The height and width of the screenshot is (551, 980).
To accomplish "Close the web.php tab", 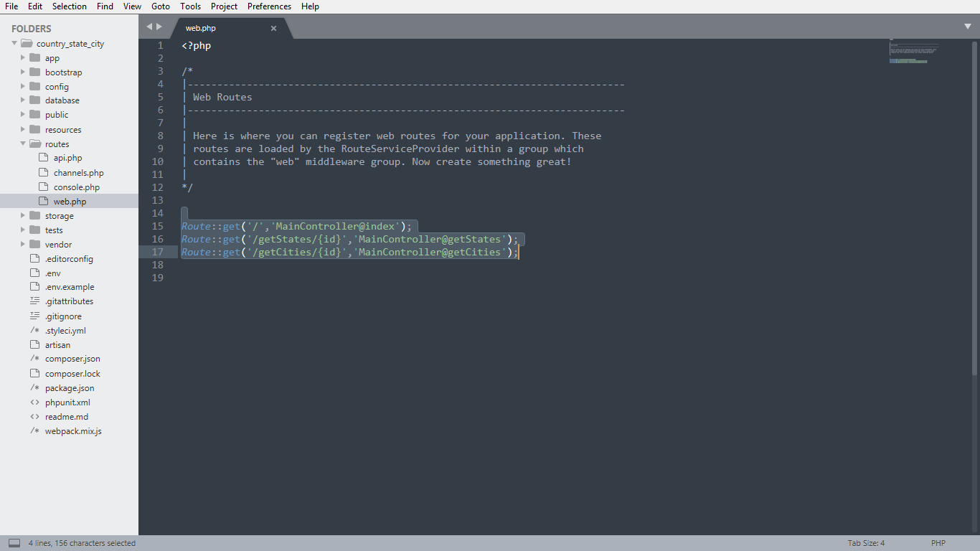I will [273, 29].
